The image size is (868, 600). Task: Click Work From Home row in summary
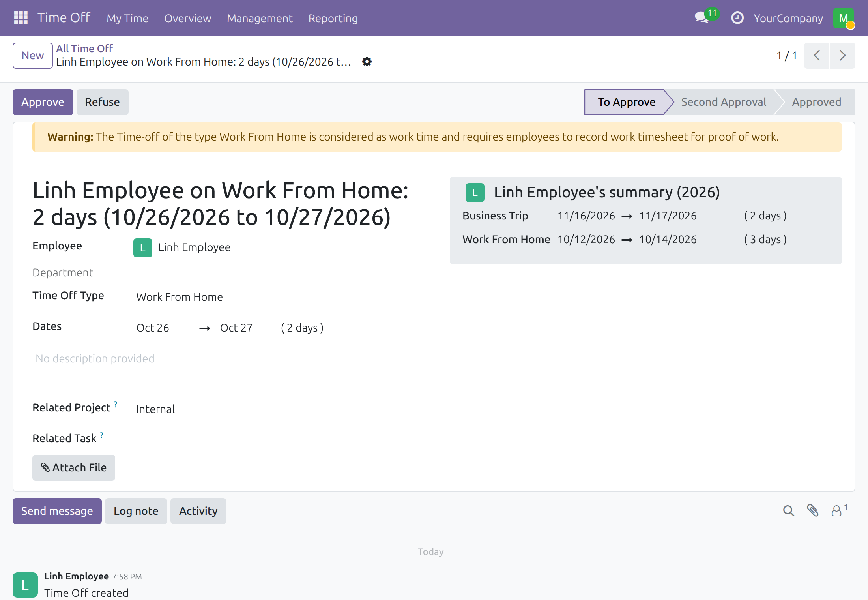pos(625,239)
